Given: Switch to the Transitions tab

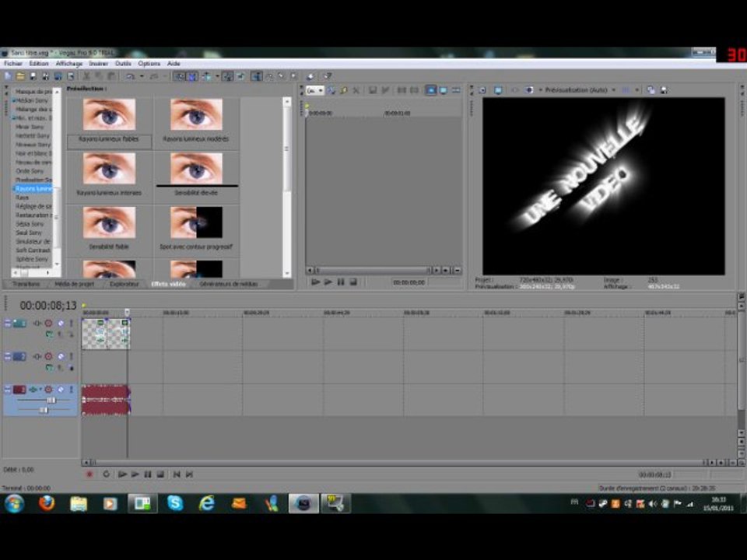Looking at the screenshot, I should pyautogui.click(x=26, y=284).
